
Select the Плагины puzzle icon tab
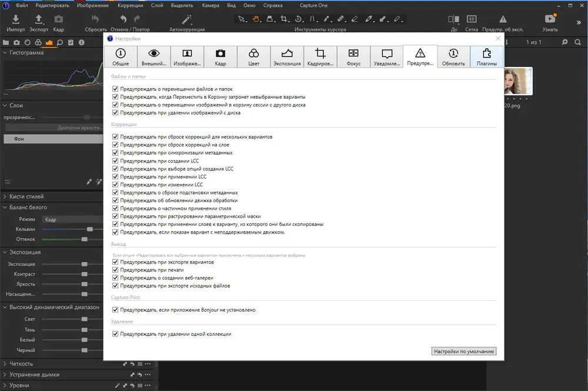click(x=487, y=57)
